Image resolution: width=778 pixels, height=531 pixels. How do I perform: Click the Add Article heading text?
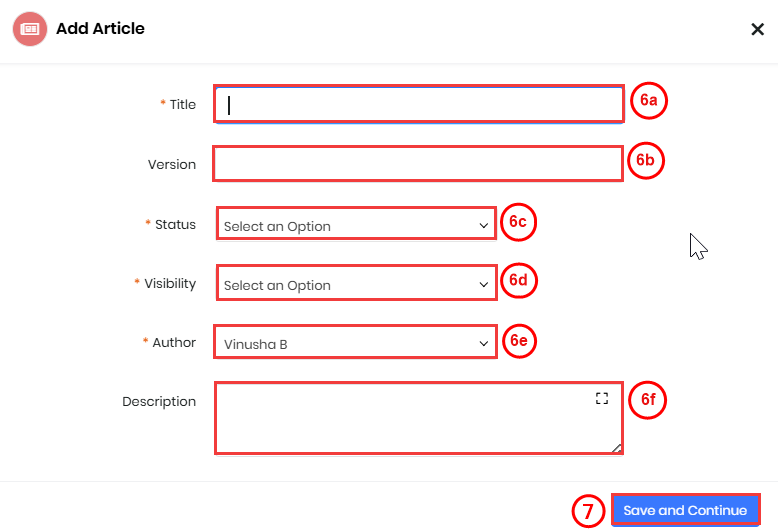(100, 29)
